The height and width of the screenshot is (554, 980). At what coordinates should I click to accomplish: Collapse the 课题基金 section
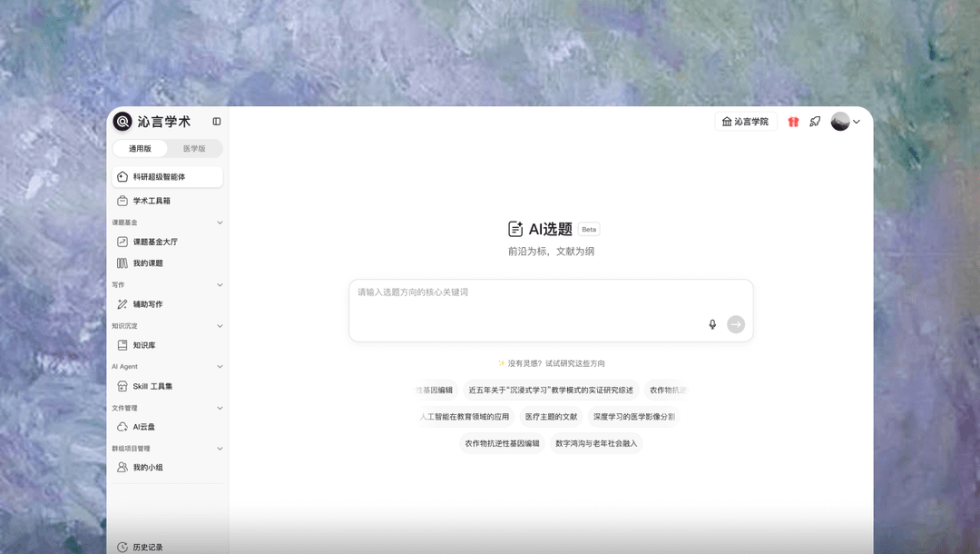click(x=220, y=223)
